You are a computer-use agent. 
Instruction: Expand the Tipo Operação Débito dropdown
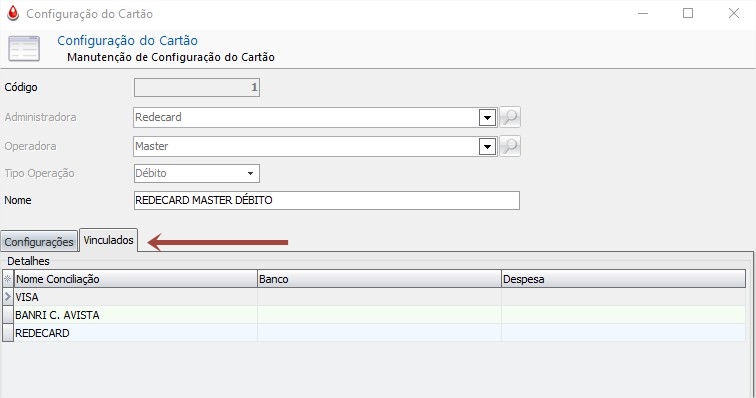250,173
